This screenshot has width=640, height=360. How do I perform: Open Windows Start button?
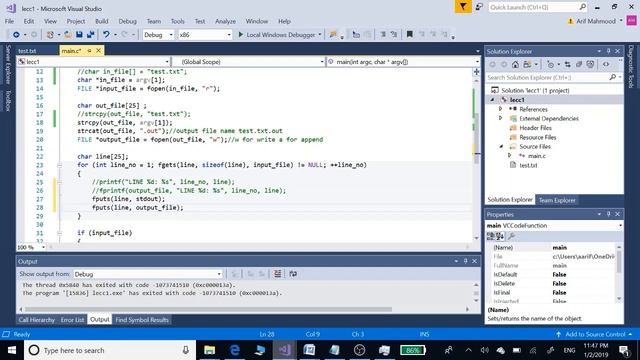[x=12, y=350]
